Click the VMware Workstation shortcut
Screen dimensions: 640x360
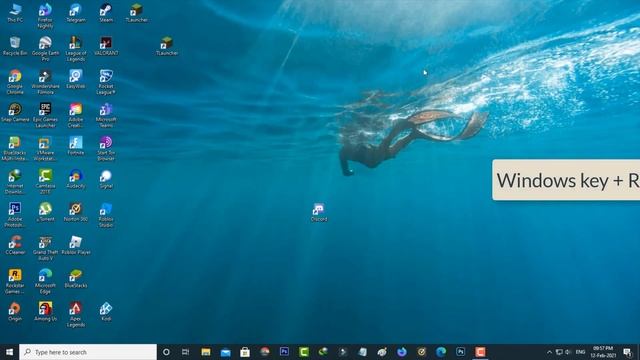click(45, 149)
